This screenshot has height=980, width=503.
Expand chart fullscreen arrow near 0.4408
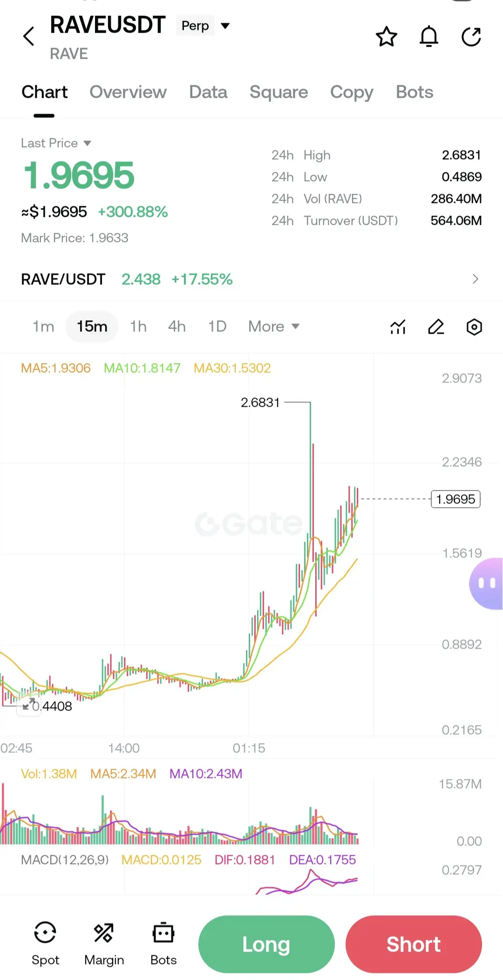tap(28, 705)
